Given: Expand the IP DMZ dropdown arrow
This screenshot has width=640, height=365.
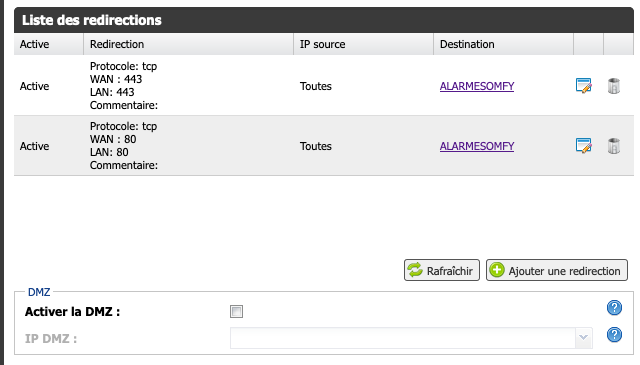Looking at the screenshot, I should pos(584,338).
